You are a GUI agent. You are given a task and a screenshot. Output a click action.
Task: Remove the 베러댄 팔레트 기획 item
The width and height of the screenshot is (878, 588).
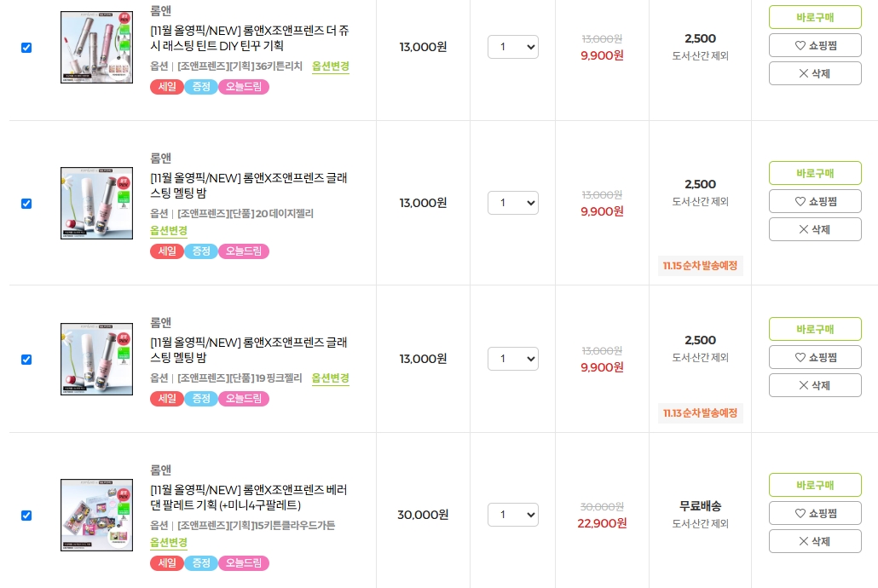tap(815, 541)
